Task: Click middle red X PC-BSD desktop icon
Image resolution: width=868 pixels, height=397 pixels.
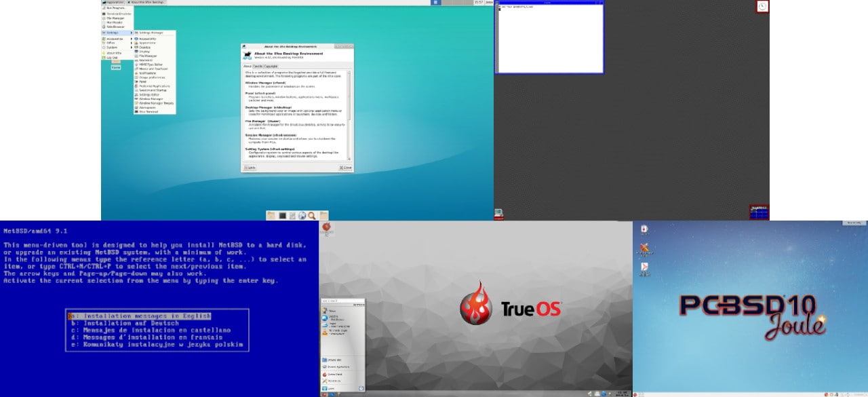Action: coord(644,249)
